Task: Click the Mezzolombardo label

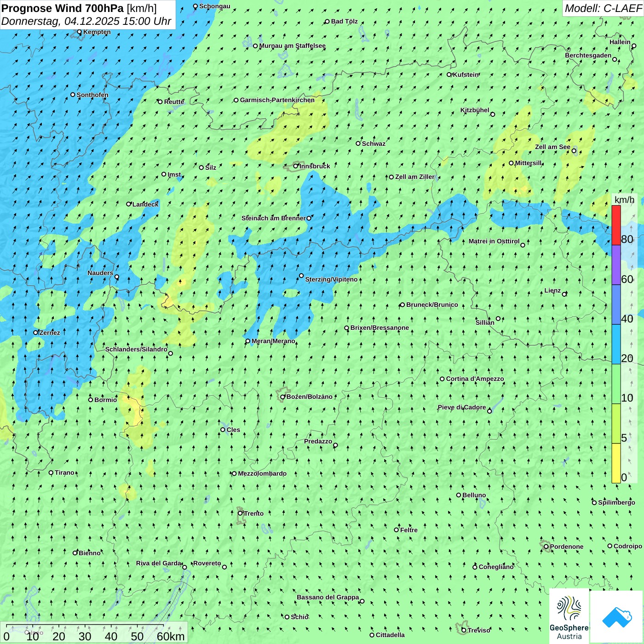Action: click(262, 473)
